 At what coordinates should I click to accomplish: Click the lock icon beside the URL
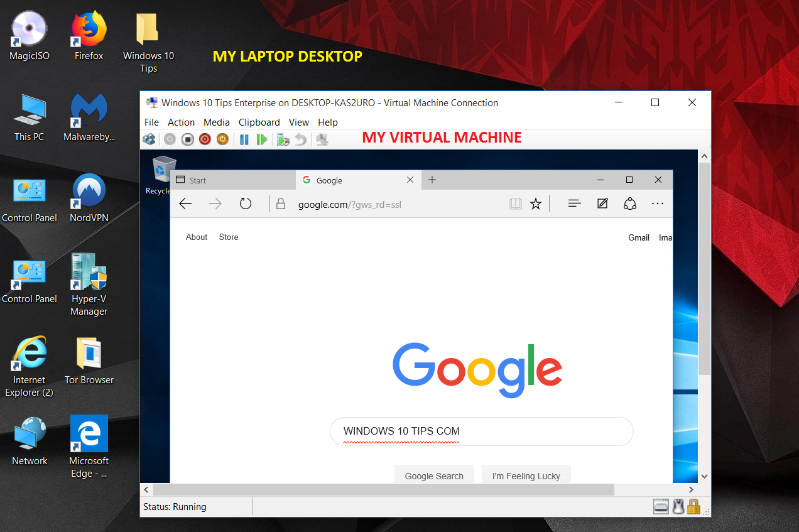tap(281, 204)
